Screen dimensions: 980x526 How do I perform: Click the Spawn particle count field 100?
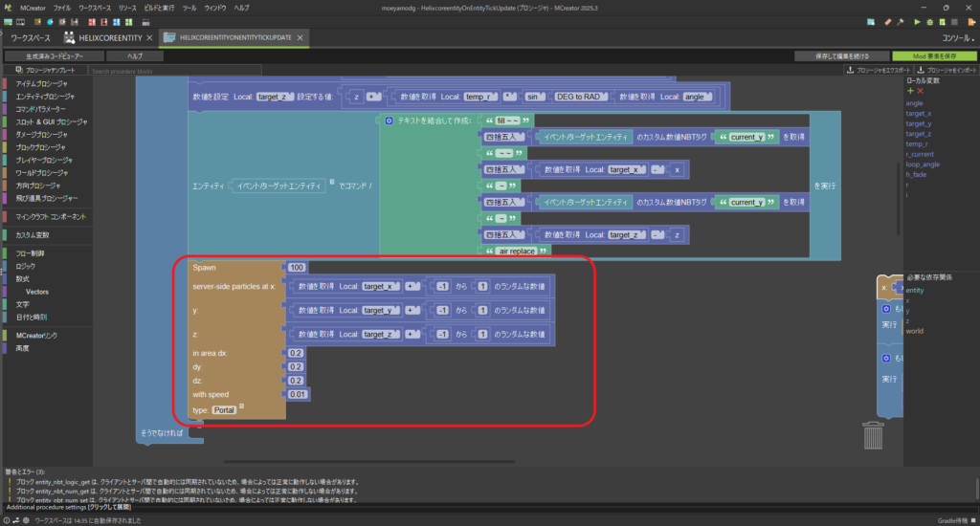pos(296,267)
